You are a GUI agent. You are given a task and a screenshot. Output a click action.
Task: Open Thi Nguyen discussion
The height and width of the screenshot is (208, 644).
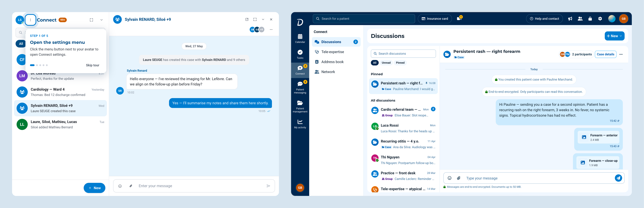(403, 160)
